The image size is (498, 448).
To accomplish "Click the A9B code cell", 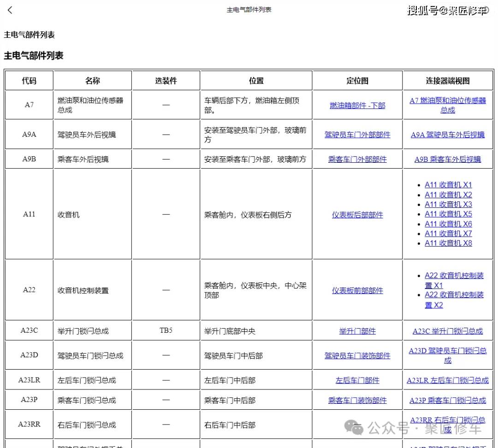I will [x=29, y=159].
